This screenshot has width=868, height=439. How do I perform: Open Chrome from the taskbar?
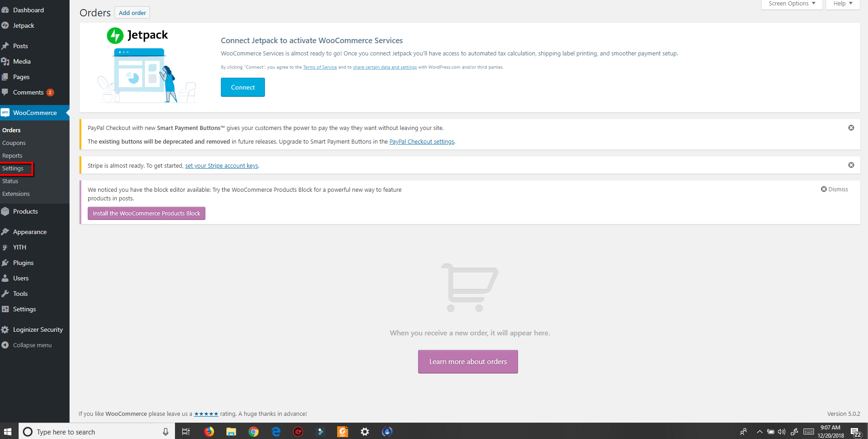(x=254, y=431)
